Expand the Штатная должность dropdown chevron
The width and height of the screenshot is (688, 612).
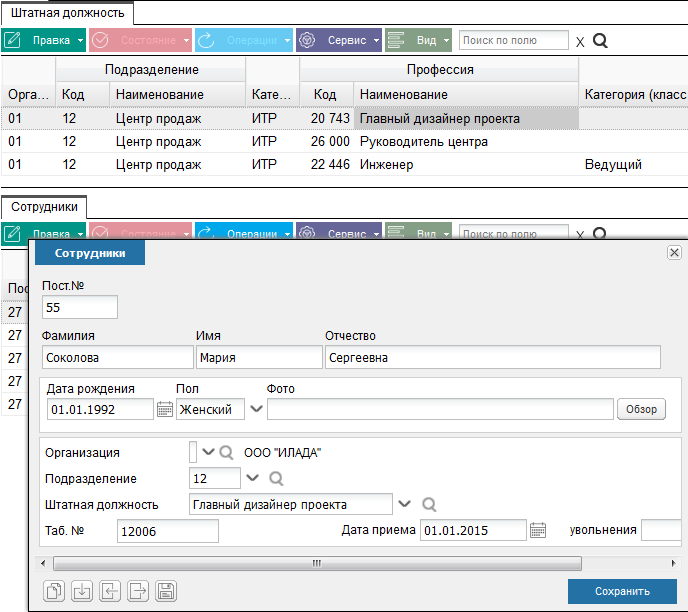405,504
